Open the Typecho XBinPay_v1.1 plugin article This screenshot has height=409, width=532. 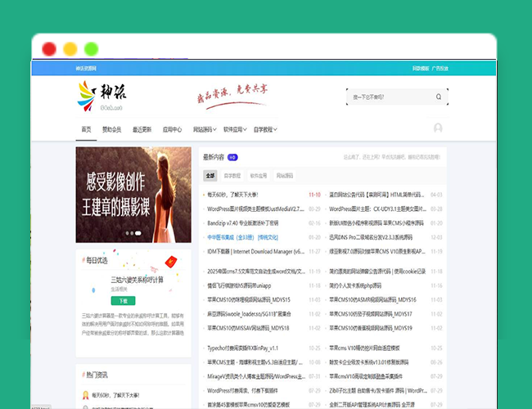(x=242, y=348)
